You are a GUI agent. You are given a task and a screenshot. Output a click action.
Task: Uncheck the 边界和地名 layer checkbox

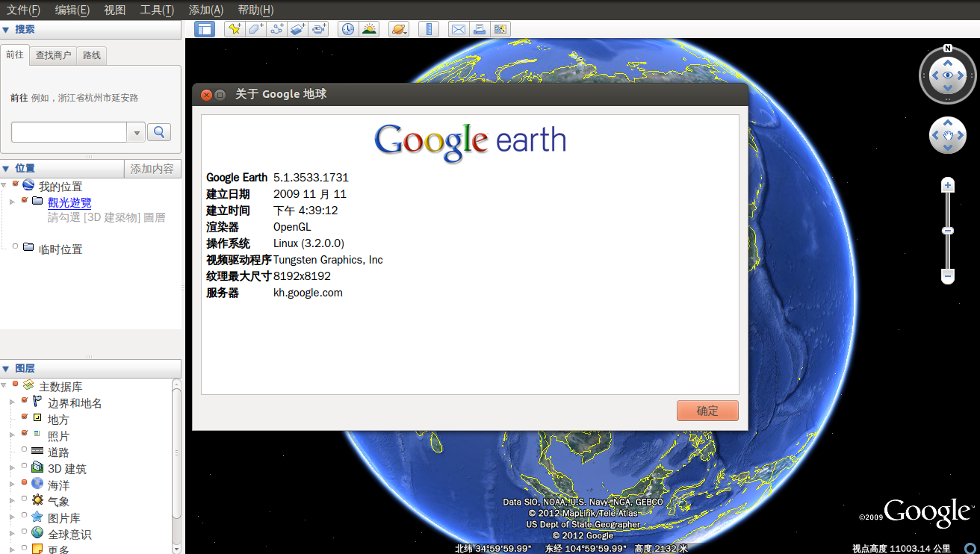(x=25, y=400)
